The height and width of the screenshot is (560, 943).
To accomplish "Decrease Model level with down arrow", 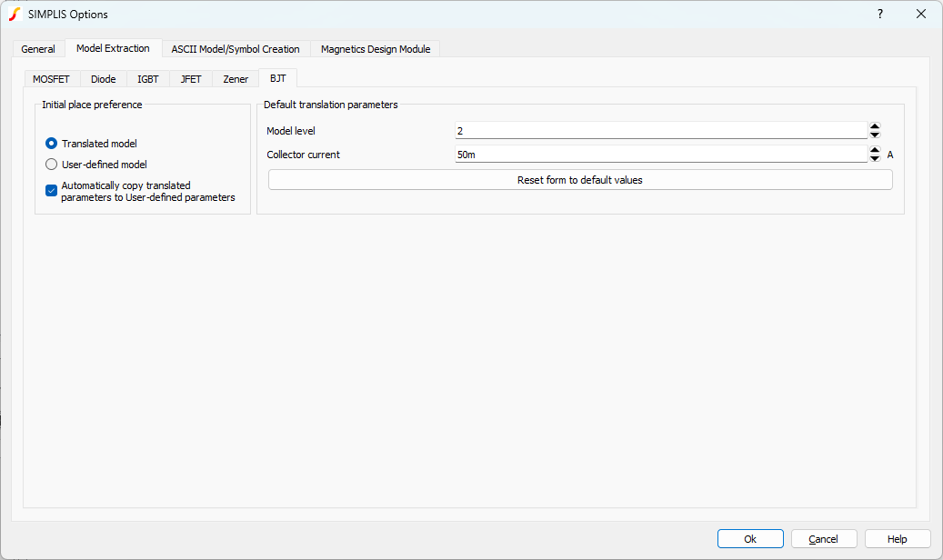I will 875,135.
